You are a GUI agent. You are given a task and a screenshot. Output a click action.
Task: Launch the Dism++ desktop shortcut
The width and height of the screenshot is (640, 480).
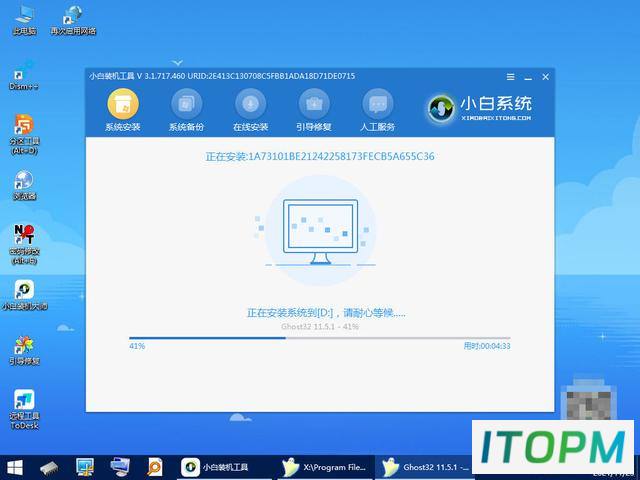[x=23, y=77]
